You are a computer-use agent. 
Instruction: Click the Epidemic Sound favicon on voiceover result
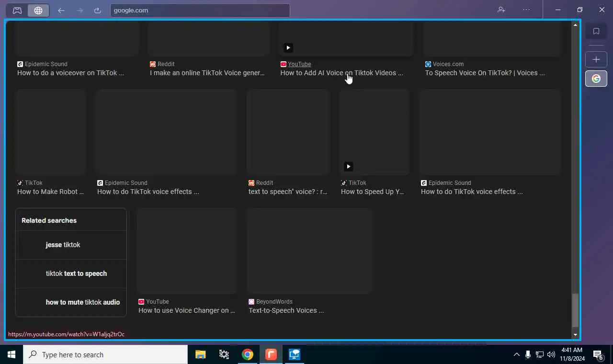(20, 64)
